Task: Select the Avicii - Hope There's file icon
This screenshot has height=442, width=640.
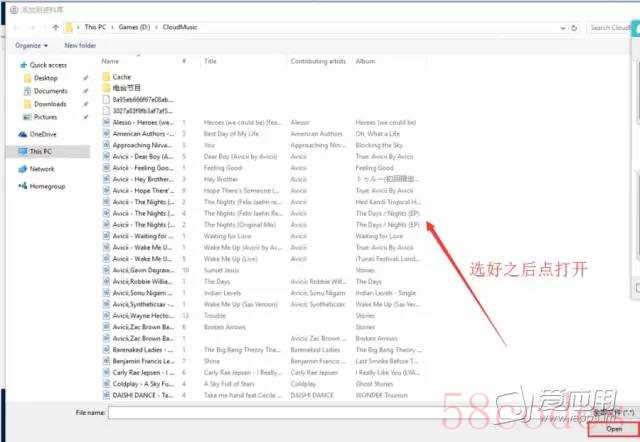Action: [x=107, y=191]
